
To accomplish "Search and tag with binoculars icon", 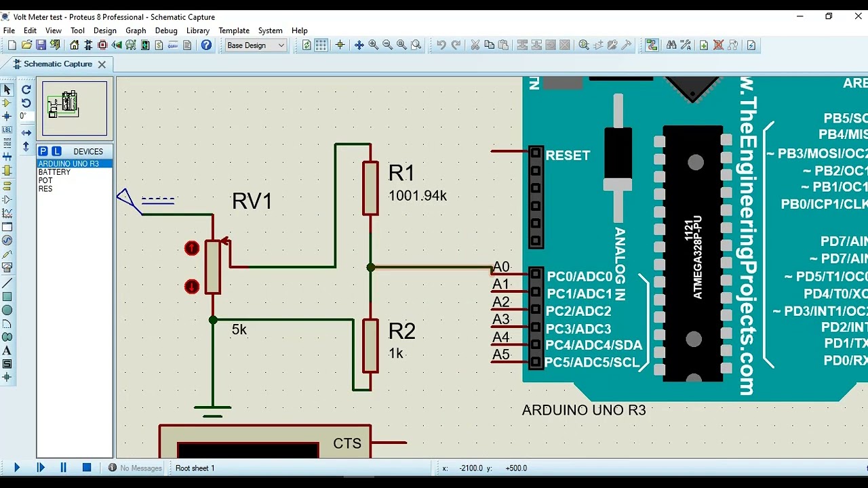I will click(671, 45).
